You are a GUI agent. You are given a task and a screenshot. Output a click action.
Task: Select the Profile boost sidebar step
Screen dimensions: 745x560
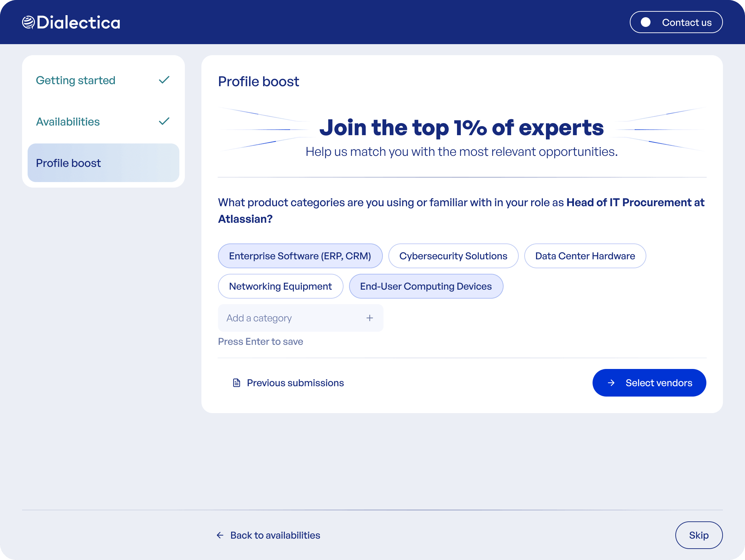[103, 163]
